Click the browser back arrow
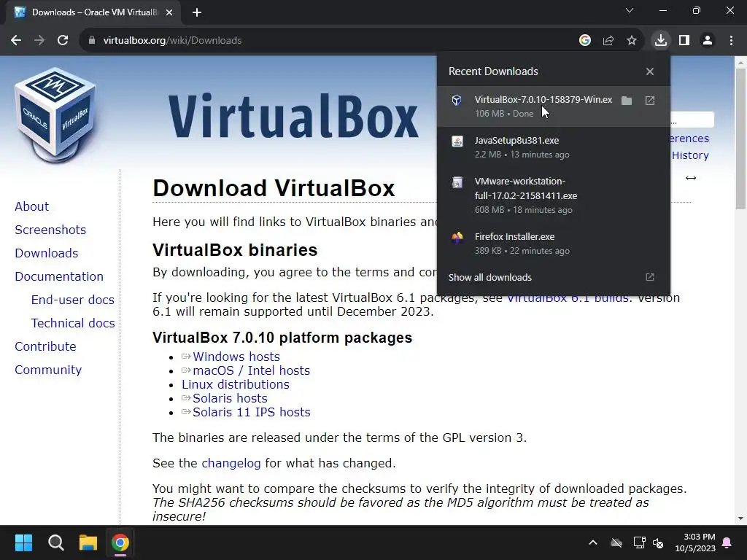The image size is (747, 560). coord(16,41)
